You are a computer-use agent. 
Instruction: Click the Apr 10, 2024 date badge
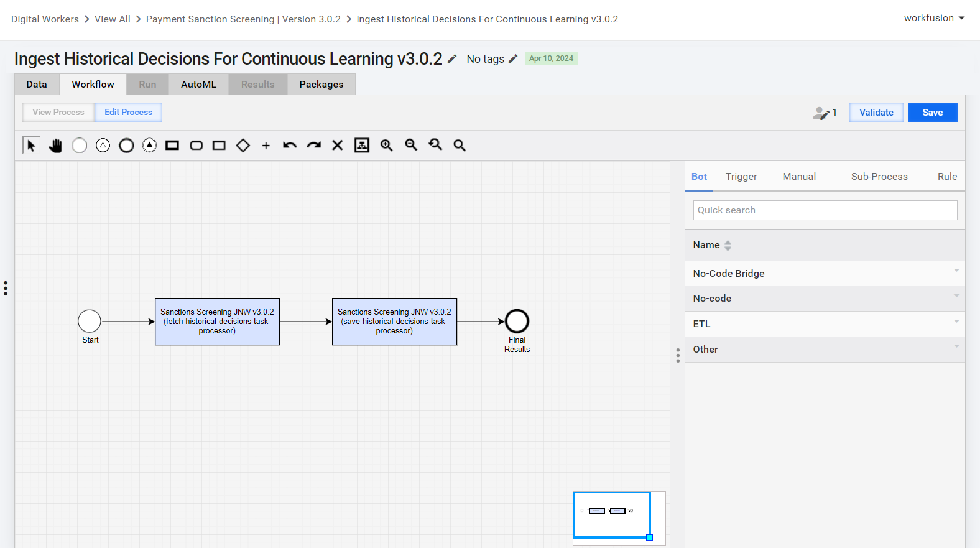(x=551, y=58)
